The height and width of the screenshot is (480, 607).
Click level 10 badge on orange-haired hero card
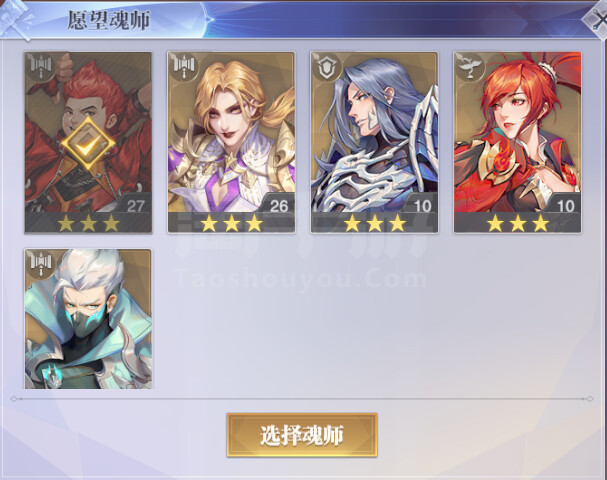[564, 205]
